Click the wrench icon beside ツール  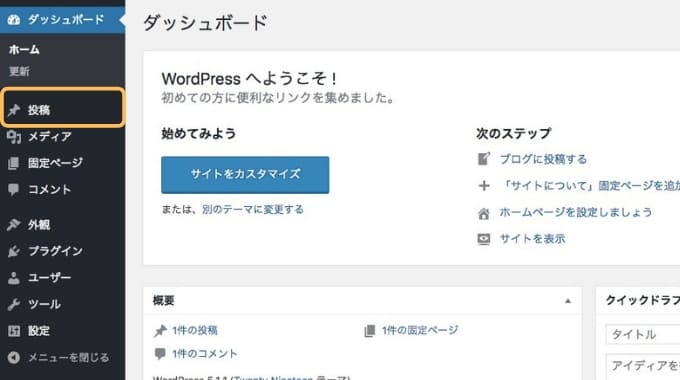(x=13, y=304)
